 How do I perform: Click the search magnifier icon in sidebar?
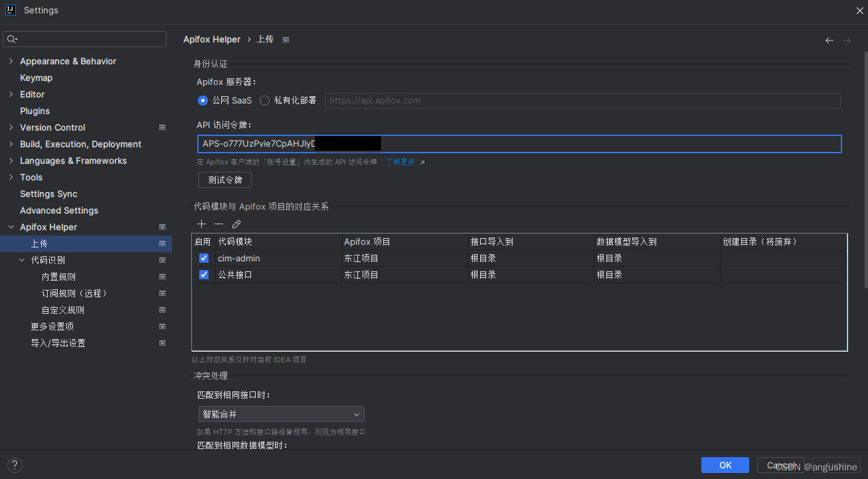click(x=12, y=39)
